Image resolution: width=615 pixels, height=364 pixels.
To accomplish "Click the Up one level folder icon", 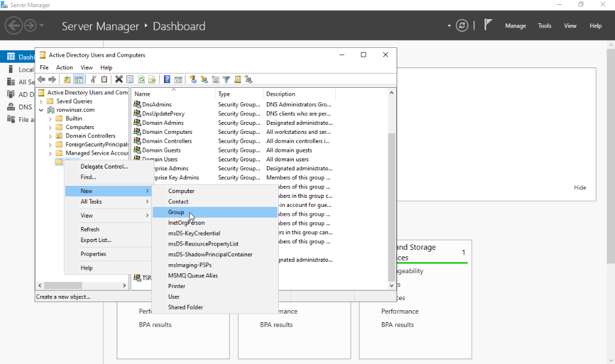I will pyautogui.click(x=67, y=79).
